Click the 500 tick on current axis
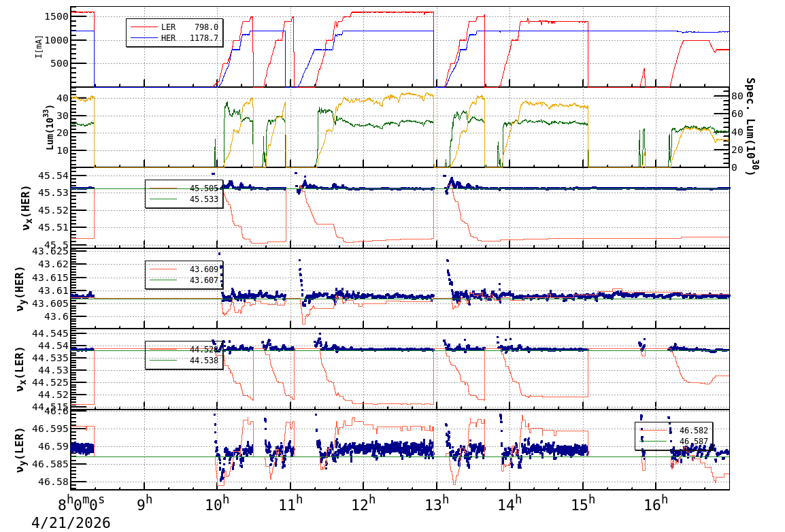The width and height of the screenshot is (785, 532). click(x=59, y=63)
